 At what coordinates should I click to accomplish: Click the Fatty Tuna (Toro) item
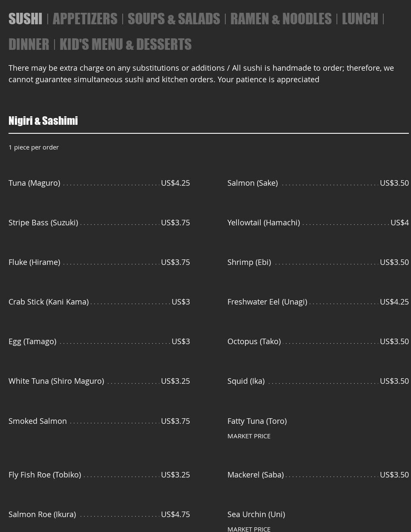[257, 421]
